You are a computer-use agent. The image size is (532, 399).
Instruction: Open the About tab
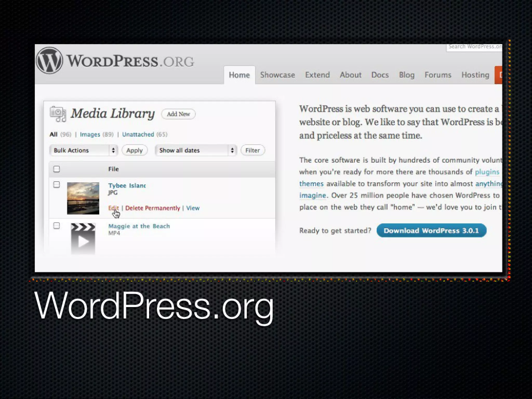click(351, 75)
